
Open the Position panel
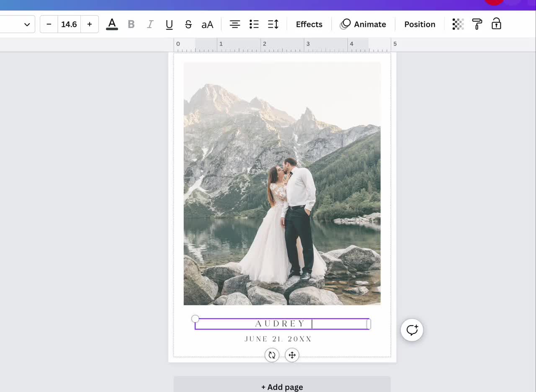pos(420,24)
